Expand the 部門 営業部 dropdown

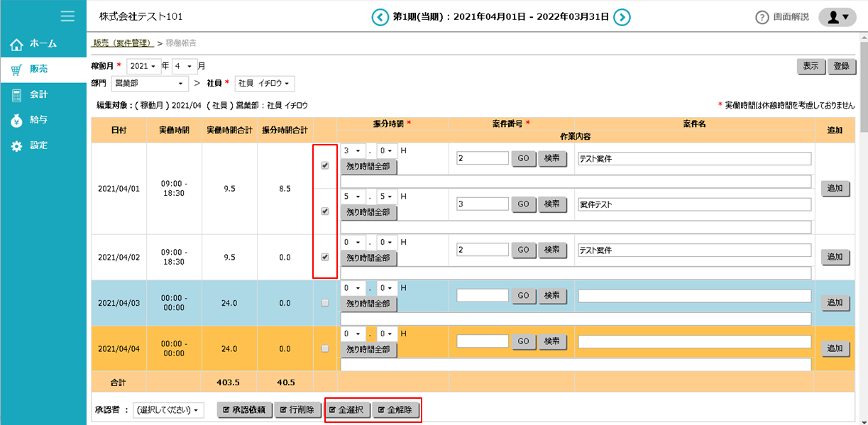(150, 84)
